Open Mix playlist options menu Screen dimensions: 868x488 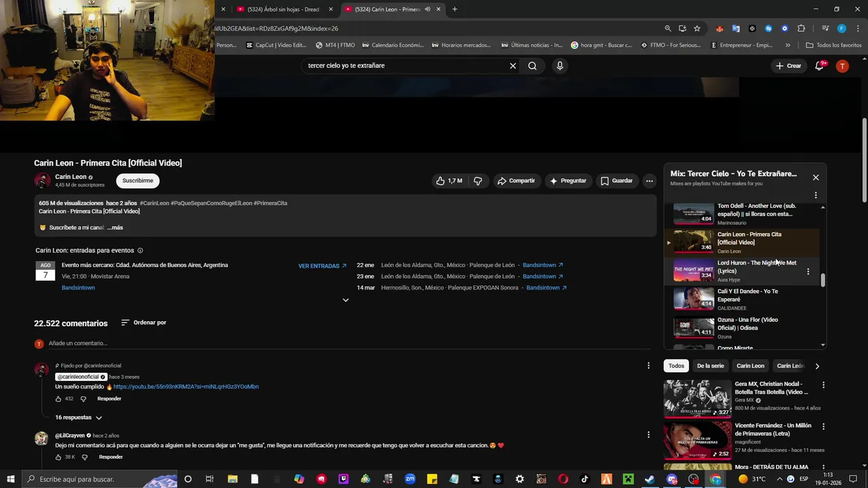click(x=816, y=195)
